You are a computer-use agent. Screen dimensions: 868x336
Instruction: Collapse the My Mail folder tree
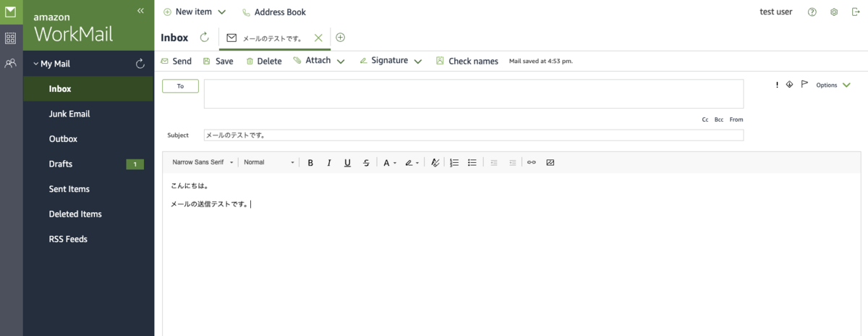[x=36, y=64]
